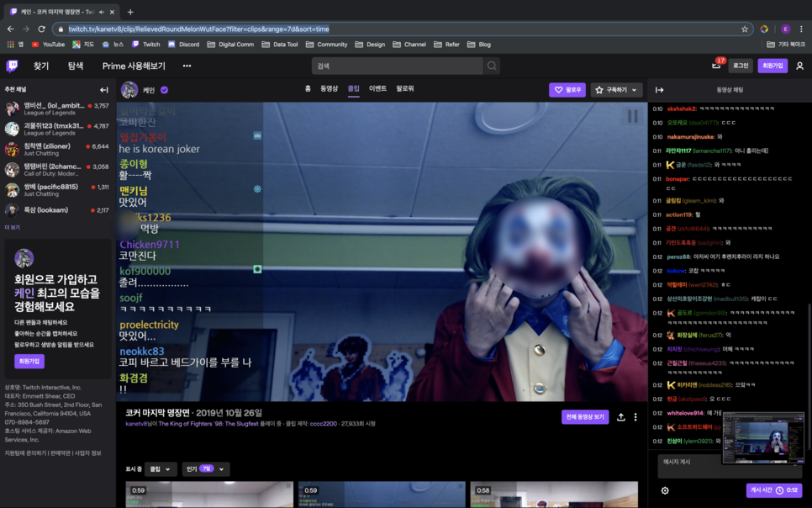
Task: Click the 케인 channel avatar
Action: [129, 90]
